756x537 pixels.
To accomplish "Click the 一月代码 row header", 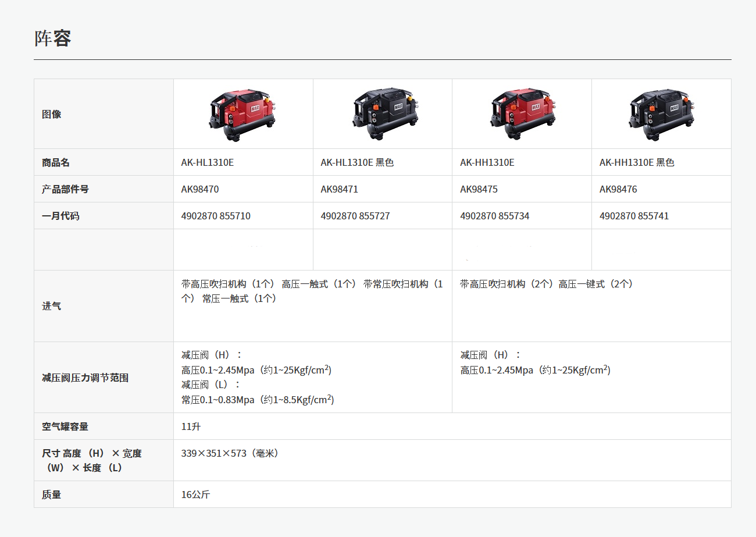I will pos(104,216).
